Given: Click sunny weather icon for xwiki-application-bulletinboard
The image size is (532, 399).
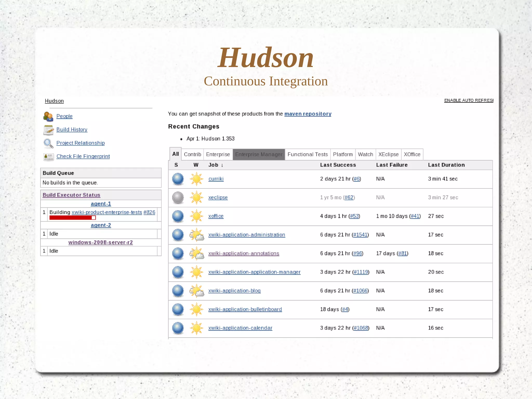Looking at the screenshot, I should tap(197, 310).
